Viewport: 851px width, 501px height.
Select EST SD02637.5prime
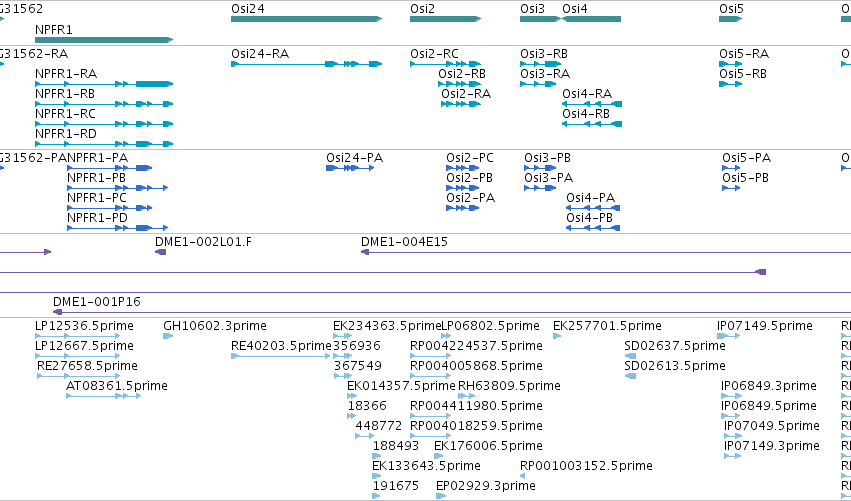[630, 356]
